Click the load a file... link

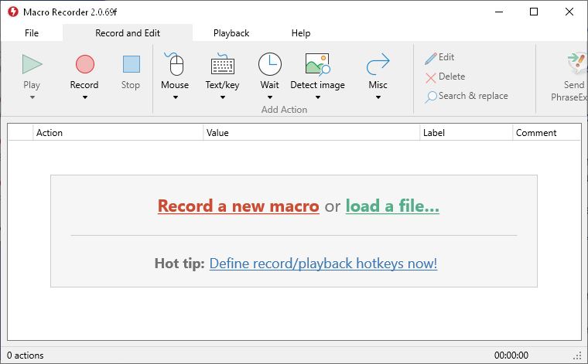pyautogui.click(x=392, y=206)
